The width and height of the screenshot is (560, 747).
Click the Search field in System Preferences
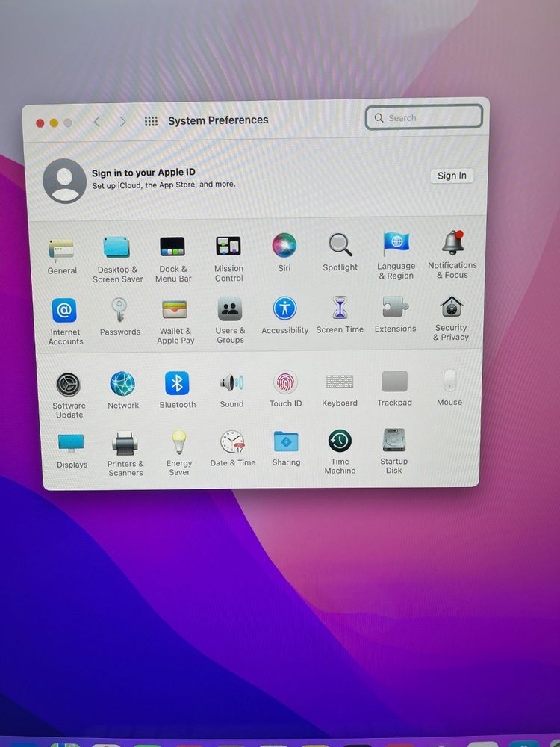click(424, 117)
